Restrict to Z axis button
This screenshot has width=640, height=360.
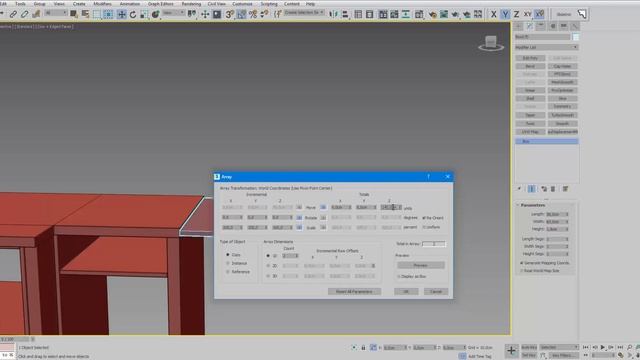pos(516,14)
